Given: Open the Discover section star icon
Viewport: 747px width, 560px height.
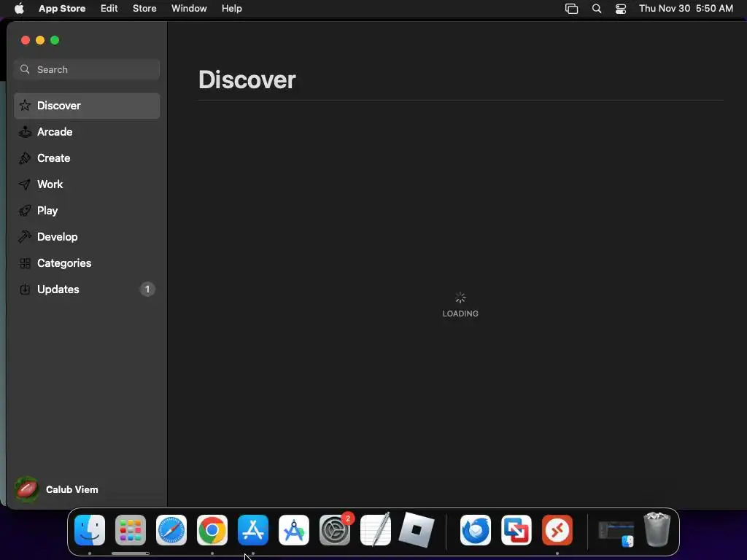Looking at the screenshot, I should [26, 105].
